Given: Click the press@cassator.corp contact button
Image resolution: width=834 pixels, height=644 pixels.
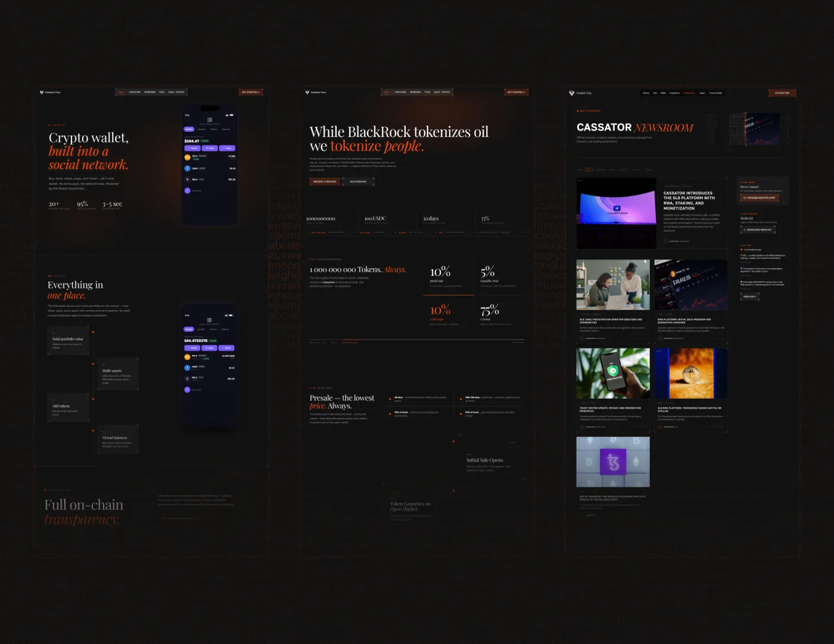Looking at the screenshot, I should (x=760, y=198).
